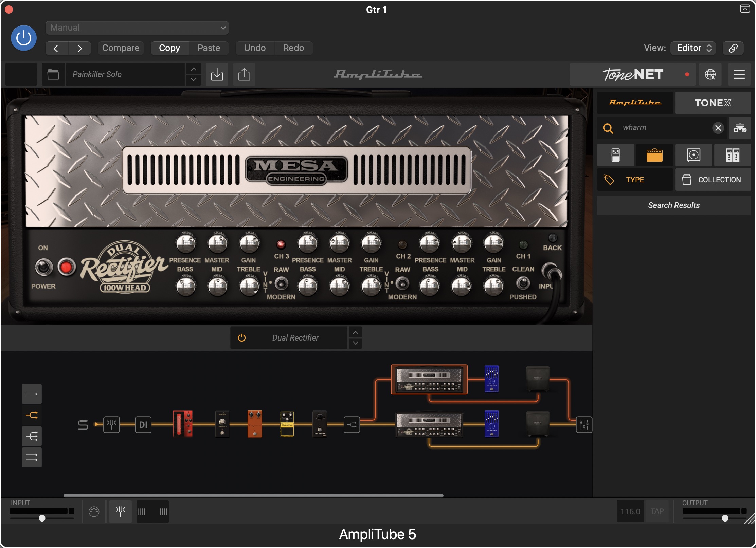Select the cabinet category icon

[693, 155]
